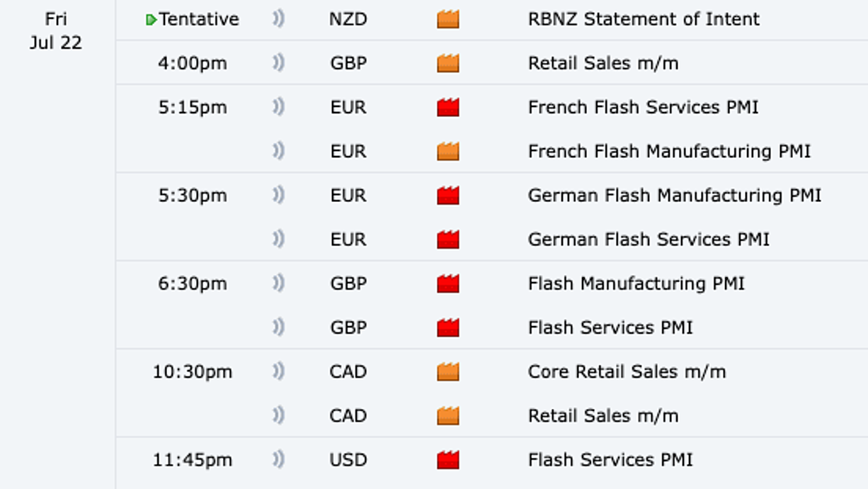Click the sound alert icon on the 11:45pm USD row
The image size is (868, 489).
(278, 460)
